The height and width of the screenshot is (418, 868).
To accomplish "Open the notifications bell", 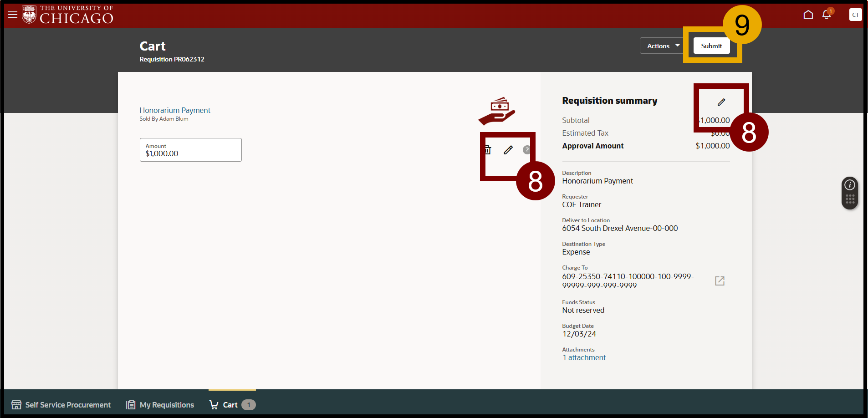I will coord(827,15).
